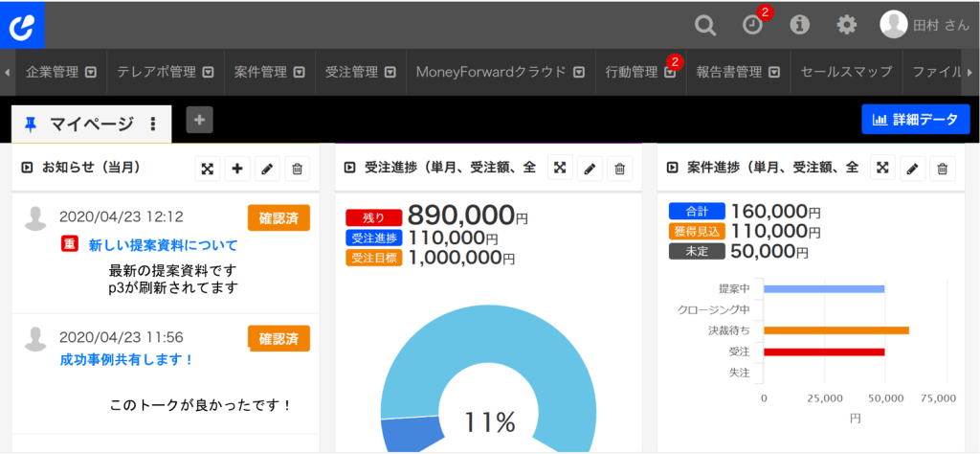980x454 pixels.
Task: Select the マイページ tab
Action: pos(90,124)
